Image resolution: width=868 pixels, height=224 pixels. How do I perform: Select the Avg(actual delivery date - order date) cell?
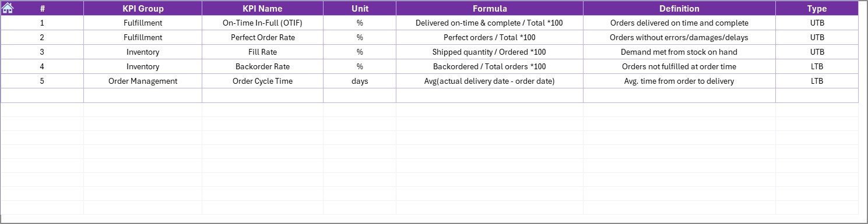coord(490,81)
